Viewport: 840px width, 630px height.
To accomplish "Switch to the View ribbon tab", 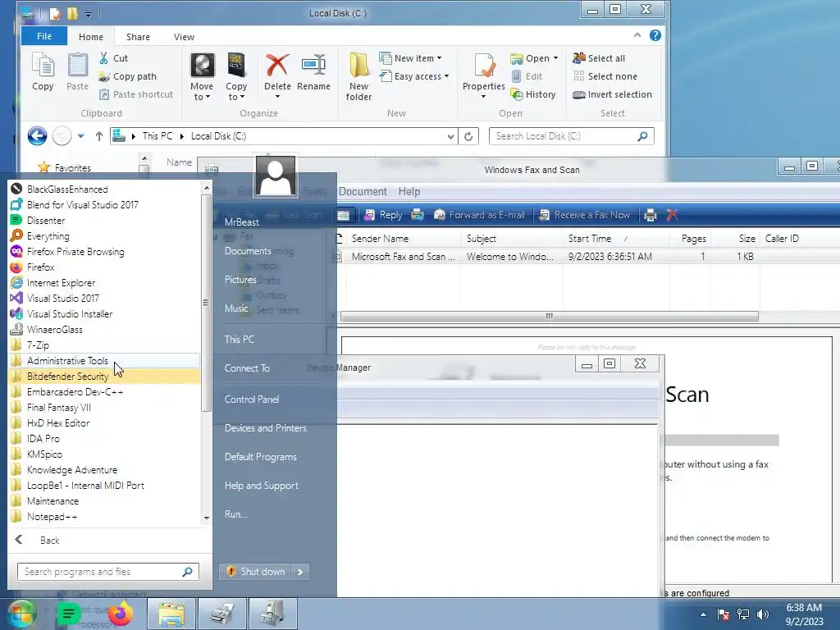I will pyautogui.click(x=184, y=37).
